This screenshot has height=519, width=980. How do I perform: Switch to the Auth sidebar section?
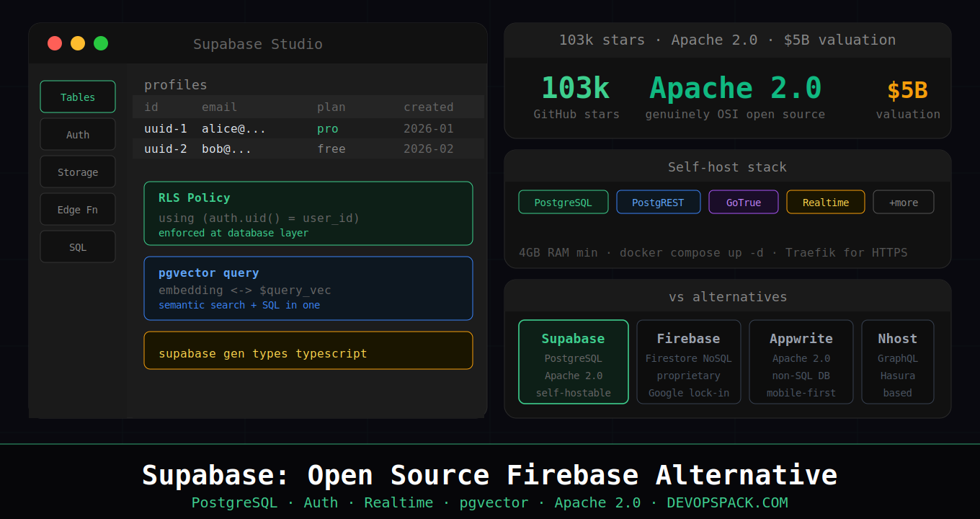pyautogui.click(x=78, y=134)
